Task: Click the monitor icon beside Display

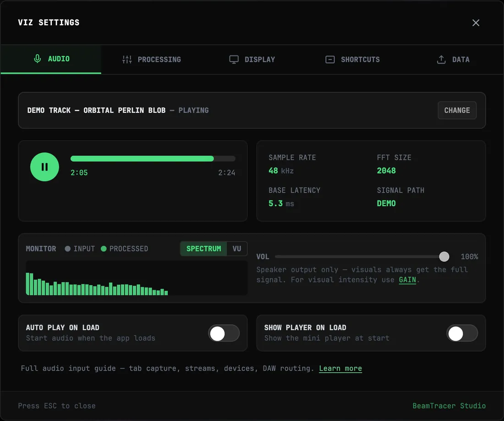Action: point(234,60)
